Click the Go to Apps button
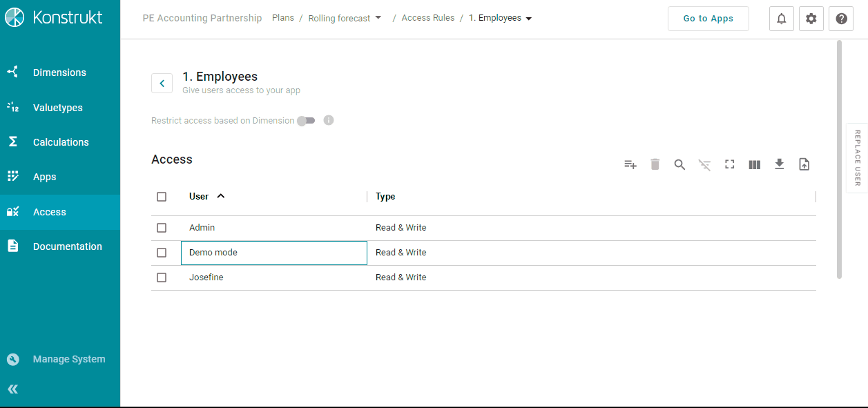Viewport: 868px width, 408px height. pos(708,19)
